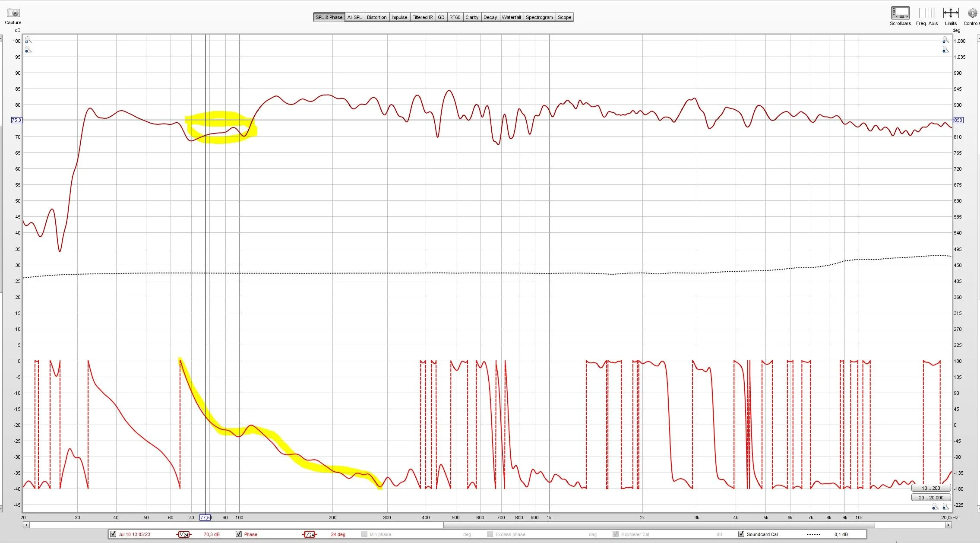Open the Clarity tab
Image resolution: width=980 pixels, height=543 pixels.
click(472, 17)
